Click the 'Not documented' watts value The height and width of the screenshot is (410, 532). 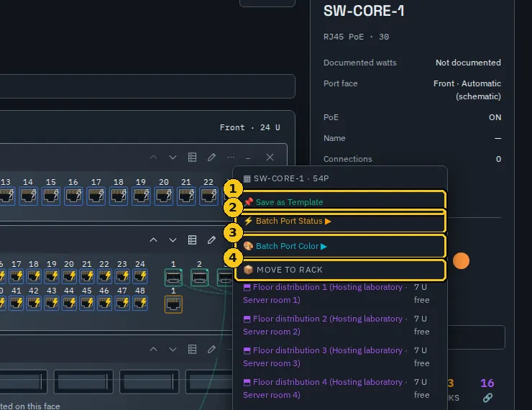(x=468, y=63)
